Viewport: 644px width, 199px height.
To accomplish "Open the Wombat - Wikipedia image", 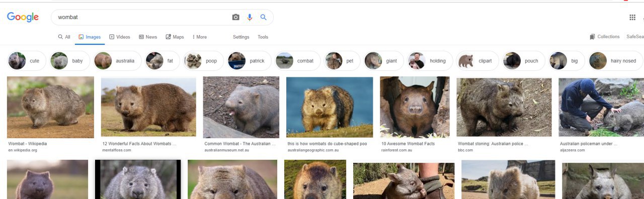I will coord(50,107).
